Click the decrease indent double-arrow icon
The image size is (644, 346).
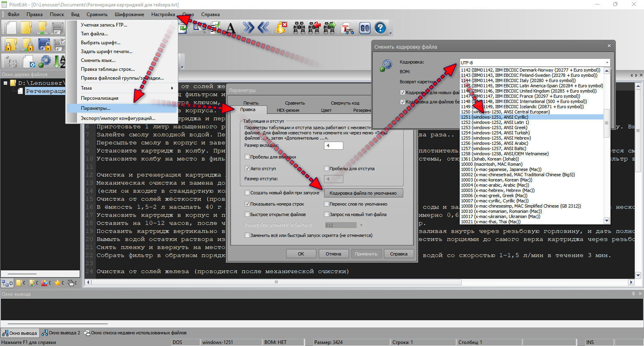[x=264, y=28]
